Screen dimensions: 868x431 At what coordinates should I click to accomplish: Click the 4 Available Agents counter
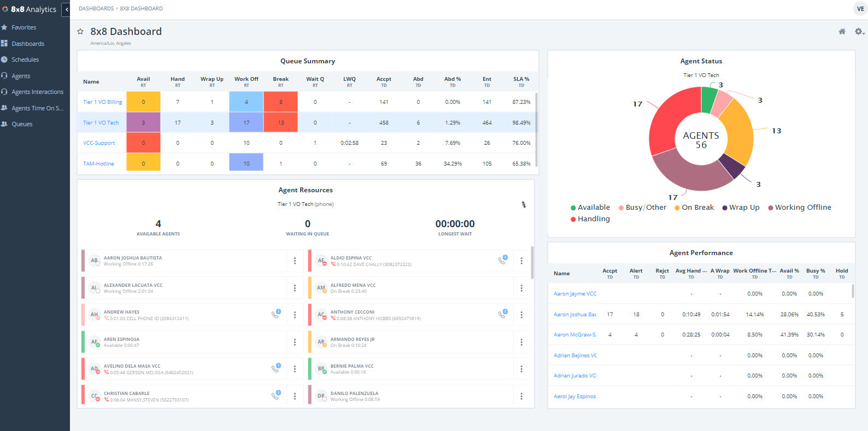158,228
